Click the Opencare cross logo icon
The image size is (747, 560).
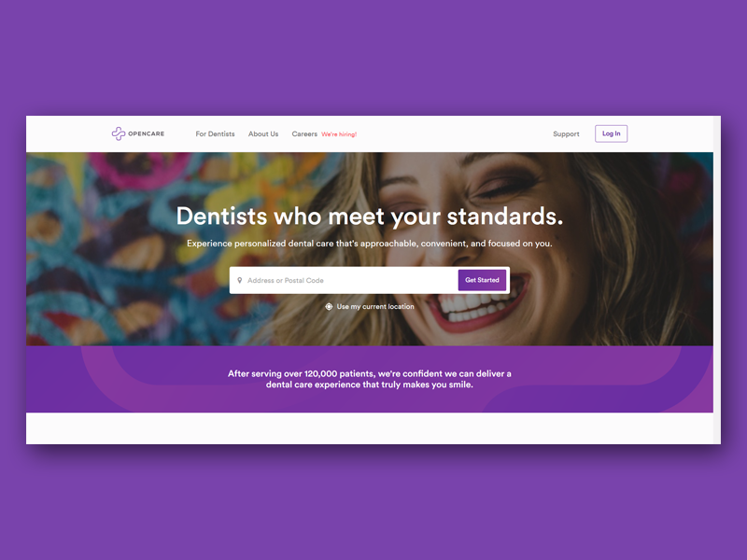[x=119, y=133]
